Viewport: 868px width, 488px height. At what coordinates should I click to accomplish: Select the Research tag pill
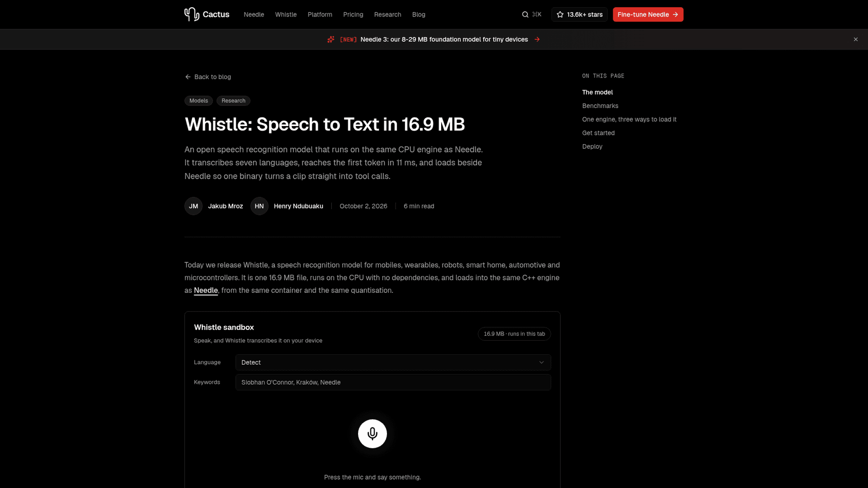[x=233, y=101]
